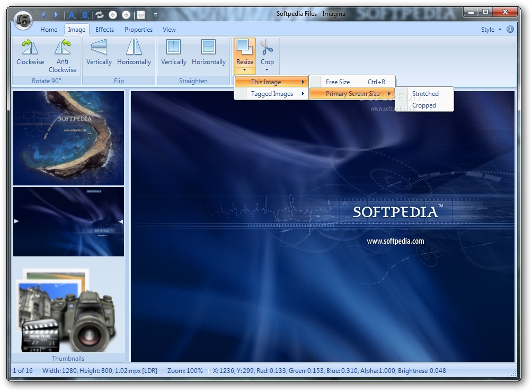This screenshot has height=392, width=532.
Task: Click the Width: 1280, Height: 800 status text
Action: (100, 371)
